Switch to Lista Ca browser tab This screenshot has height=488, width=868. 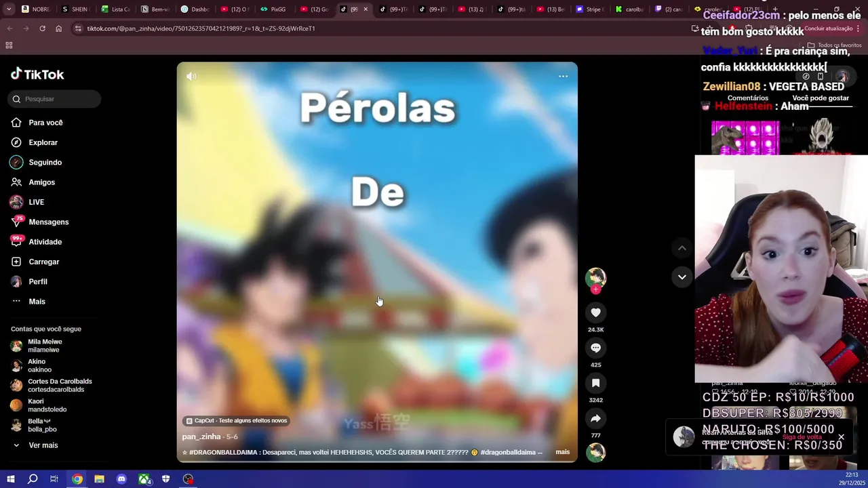[115, 9]
